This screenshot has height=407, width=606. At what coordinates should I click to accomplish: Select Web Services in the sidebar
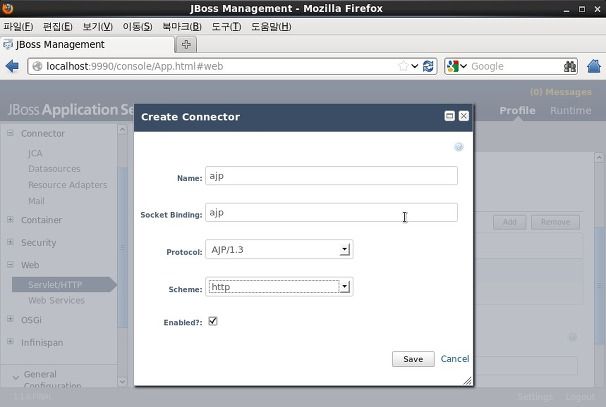56,300
